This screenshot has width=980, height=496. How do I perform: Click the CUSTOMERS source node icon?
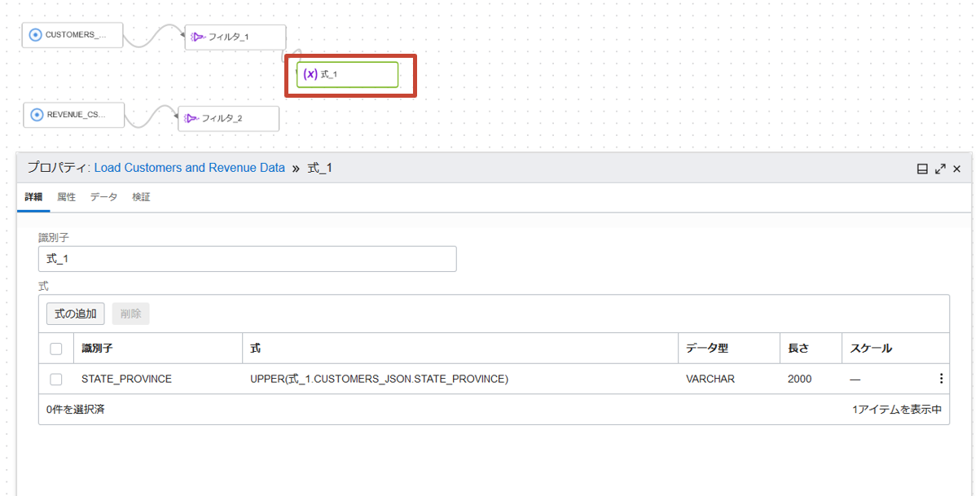[35, 35]
